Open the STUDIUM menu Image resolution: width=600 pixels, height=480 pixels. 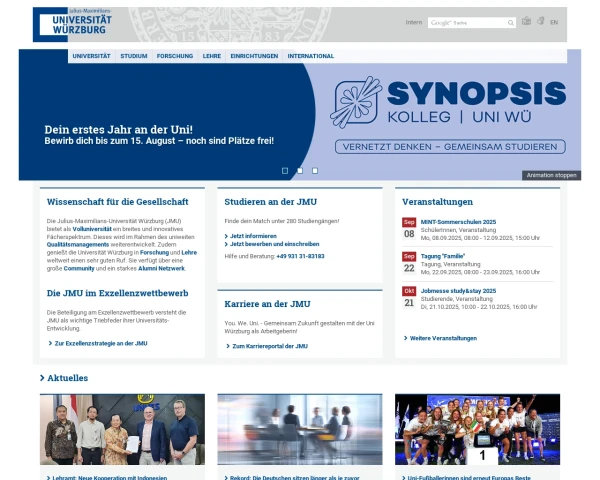pos(134,56)
